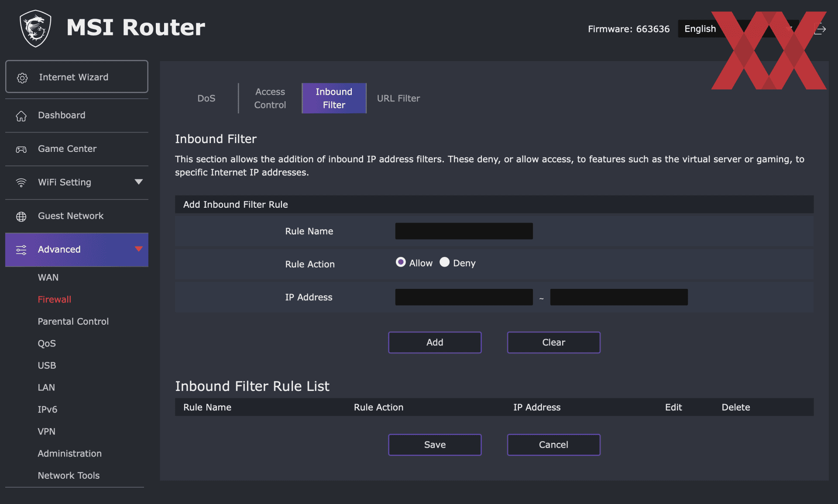The width and height of the screenshot is (838, 504).
Task: Open Guest Network settings
Action: 77,216
